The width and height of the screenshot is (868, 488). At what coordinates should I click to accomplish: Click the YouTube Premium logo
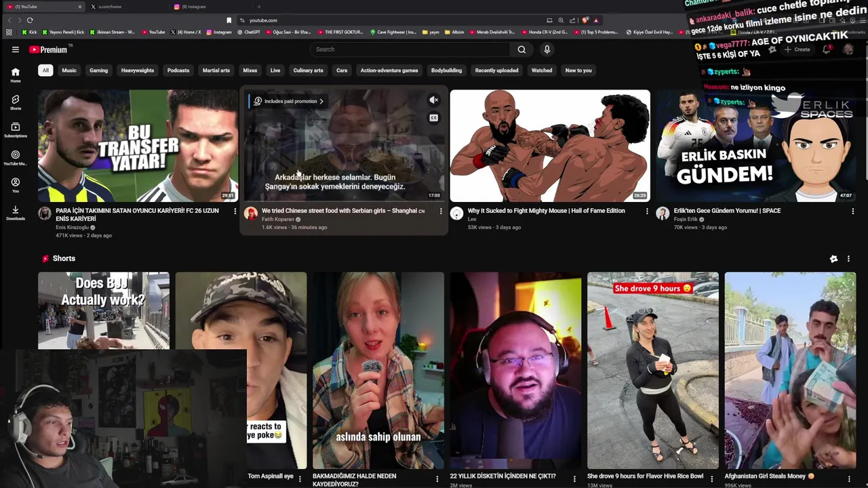click(48, 49)
